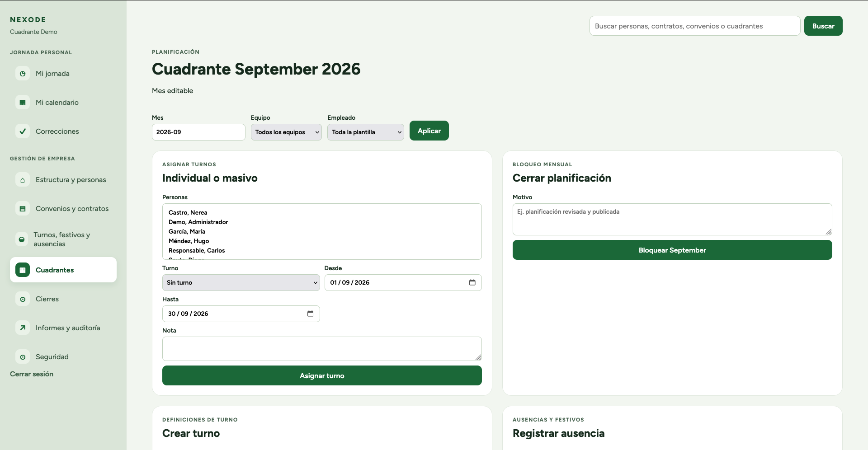Open the calendar picker in the Desde field
Image resolution: width=868 pixels, height=450 pixels.
pos(472,282)
